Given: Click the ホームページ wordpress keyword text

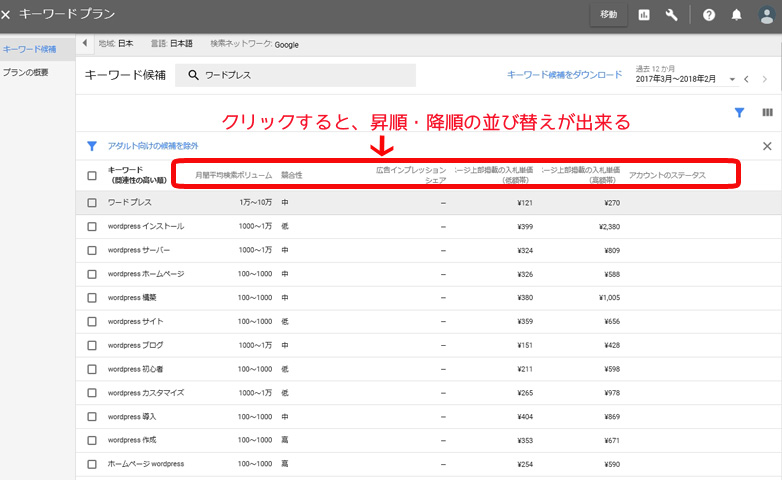Looking at the screenshot, I should coord(146,464).
